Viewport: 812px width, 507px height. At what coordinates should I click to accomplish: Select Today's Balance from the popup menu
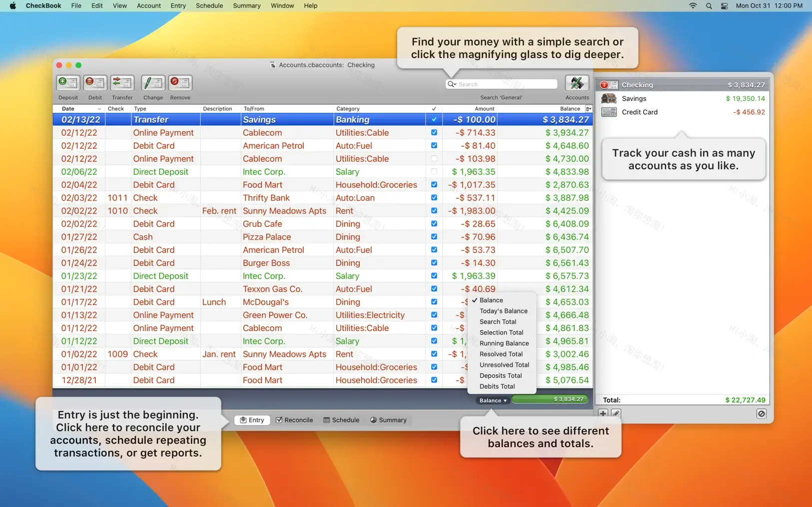pos(503,310)
